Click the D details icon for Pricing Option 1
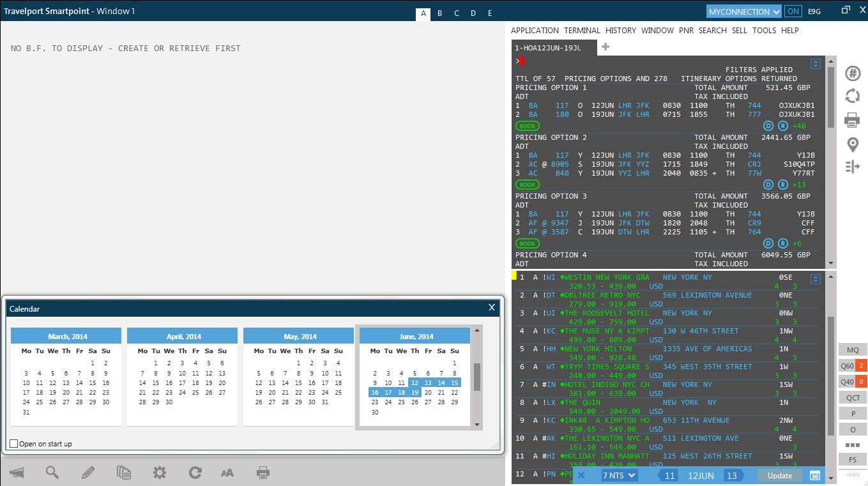Image resolution: width=868 pixels, height=486 pixels. point(769,126)
